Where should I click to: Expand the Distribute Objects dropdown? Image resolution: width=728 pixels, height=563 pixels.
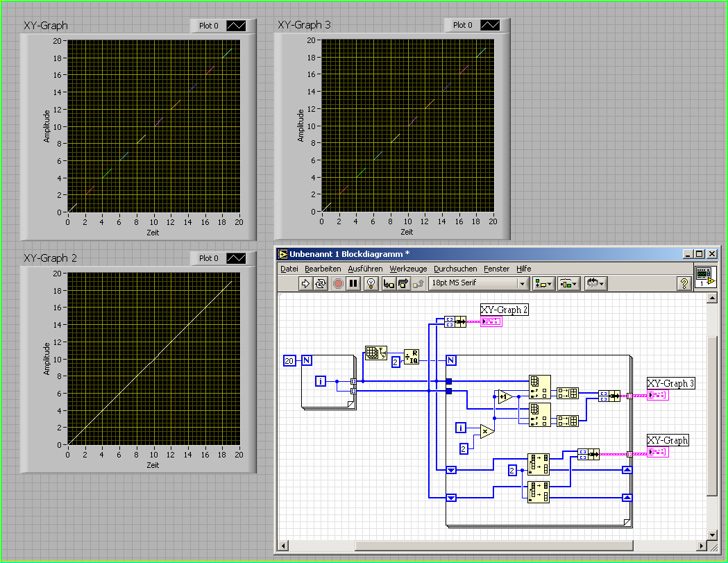click(x=570, y=283)
